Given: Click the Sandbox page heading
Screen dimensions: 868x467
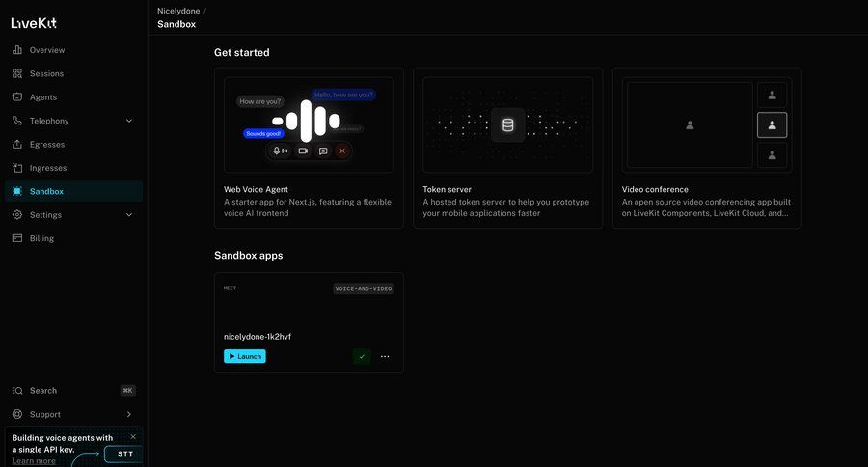Looking at the screenshot, I should click(176, 24).
